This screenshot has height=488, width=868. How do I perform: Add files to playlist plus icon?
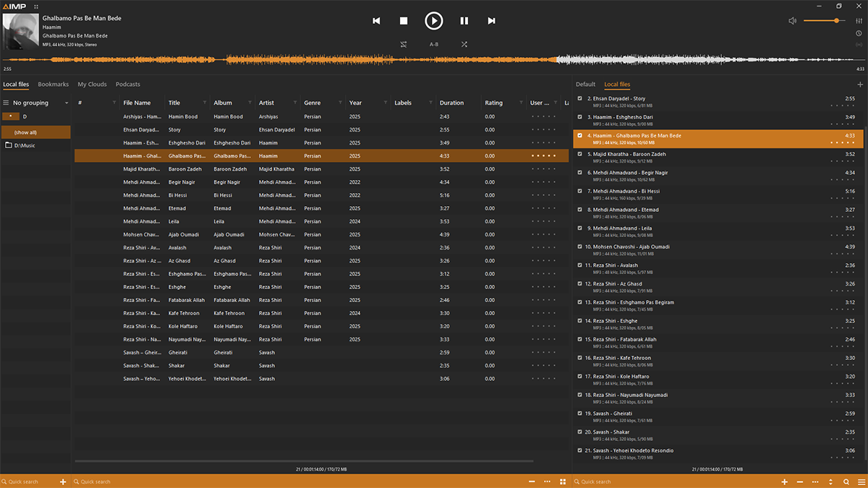point(784,481)
